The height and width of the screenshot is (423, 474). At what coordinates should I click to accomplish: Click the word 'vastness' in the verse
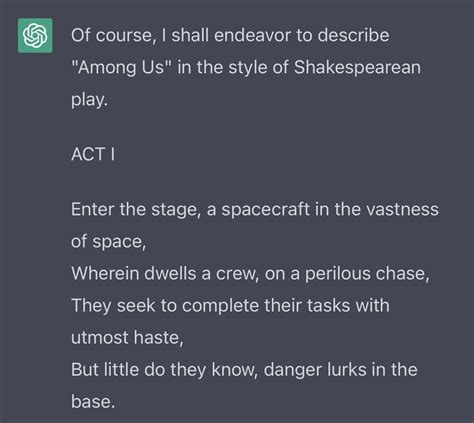pyautogui.click(x=402, y=209)
